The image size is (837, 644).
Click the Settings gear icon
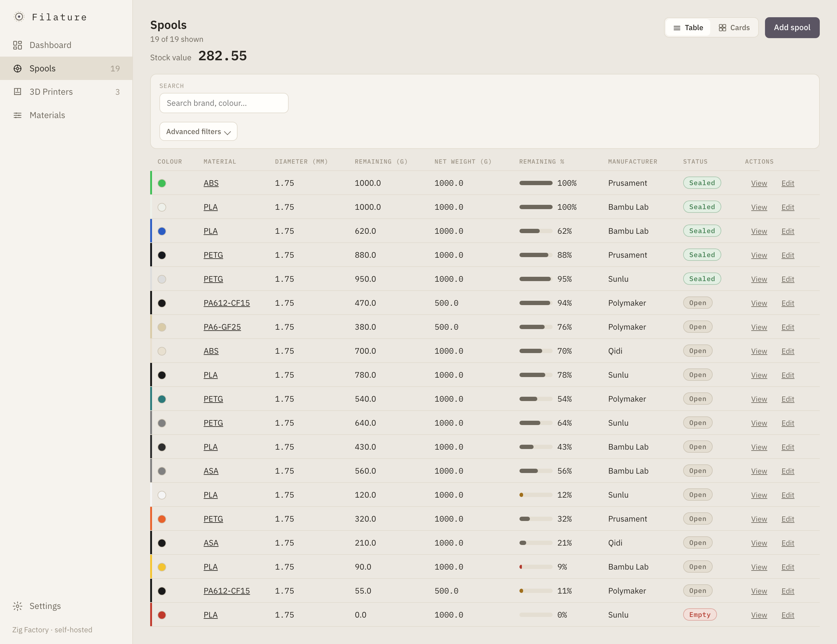pos(18,606)
